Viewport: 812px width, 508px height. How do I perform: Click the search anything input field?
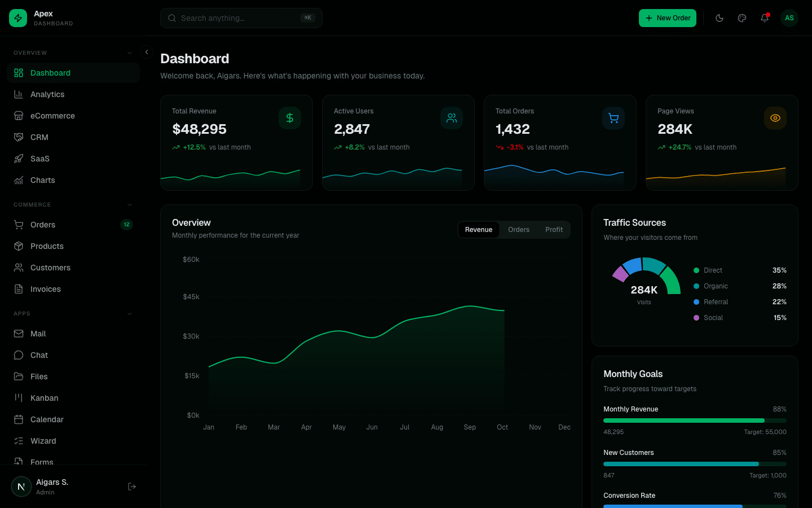click(241, 17)
